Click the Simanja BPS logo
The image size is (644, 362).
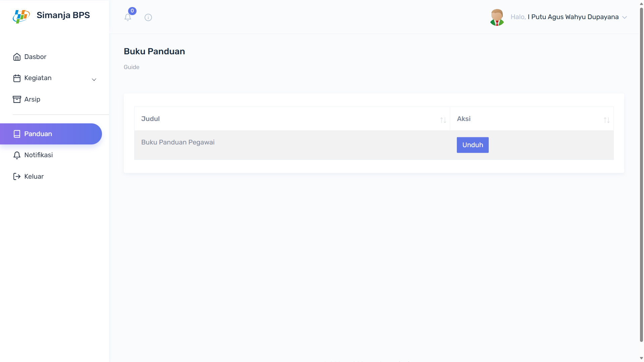coord(21,16)
